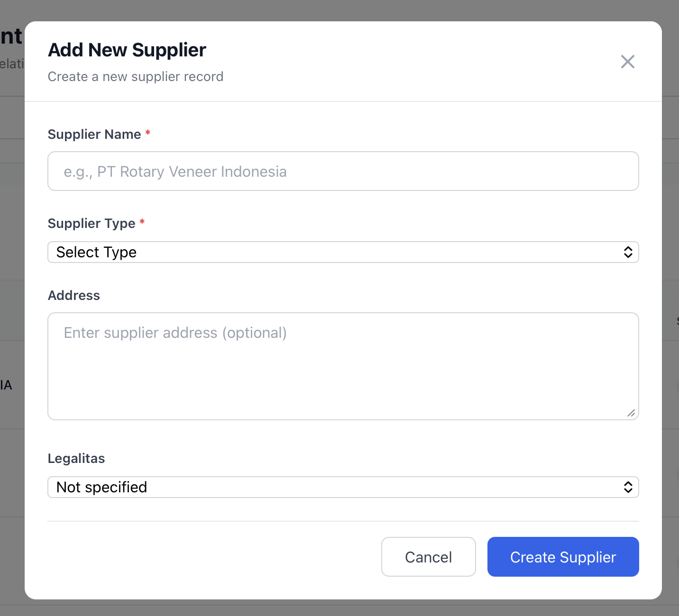Click the red asterisk beside Supplier Type

point(142,222)
